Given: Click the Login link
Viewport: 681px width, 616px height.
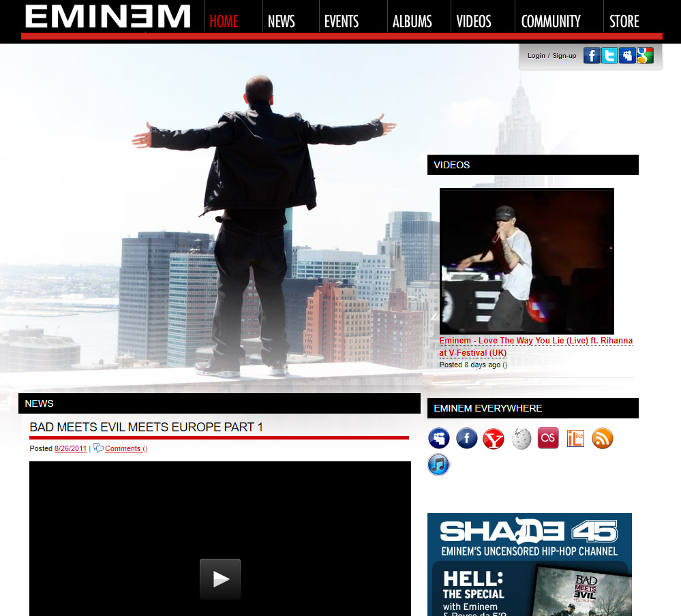Looking at the screenshot, I should 536,56.
